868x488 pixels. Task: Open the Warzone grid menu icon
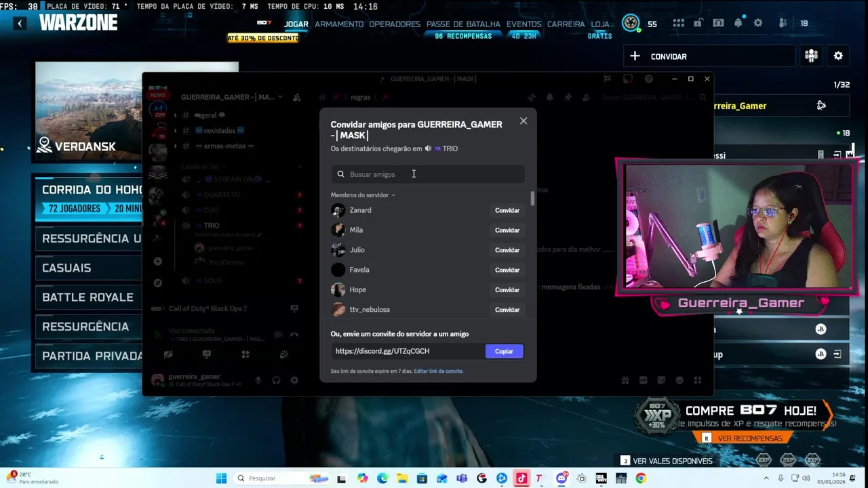tap(678, 23)
